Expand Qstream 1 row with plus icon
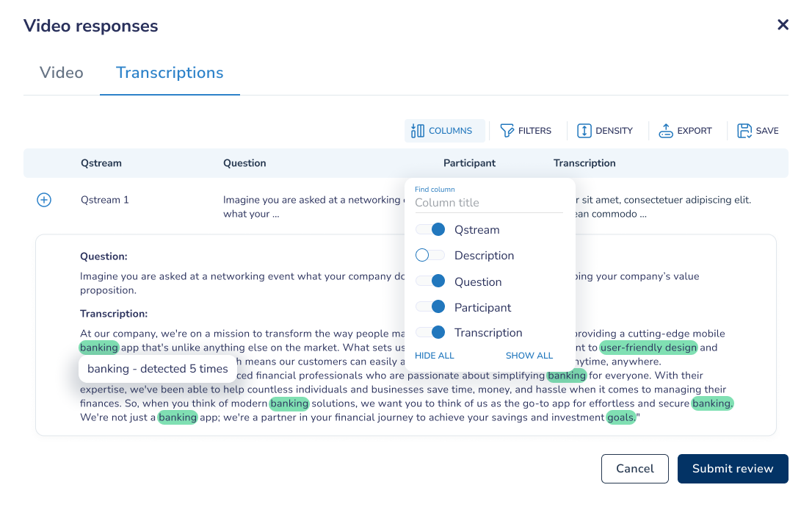 (44, 200)
